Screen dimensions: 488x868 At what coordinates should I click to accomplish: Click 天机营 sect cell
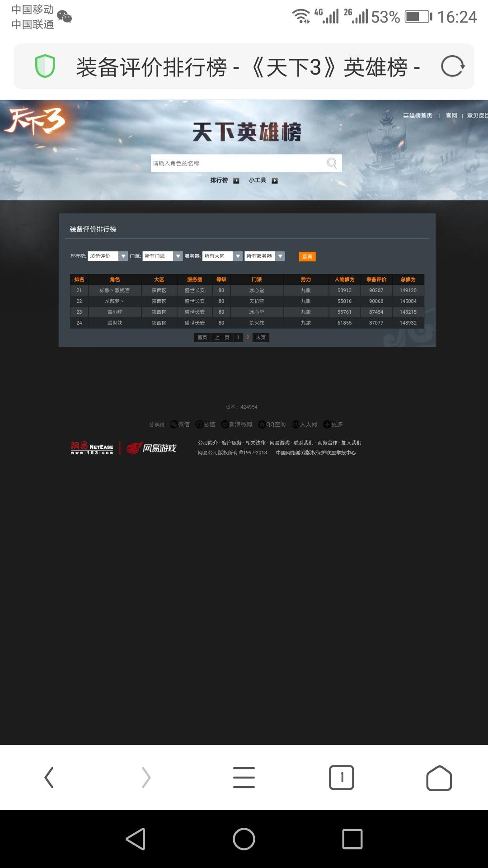click(257, 301)
